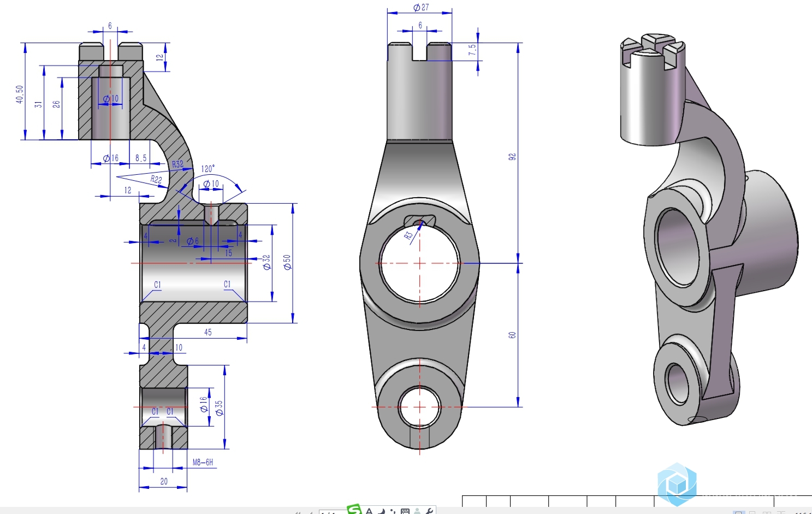Click the person account icon in IME bar

[417, 511]
